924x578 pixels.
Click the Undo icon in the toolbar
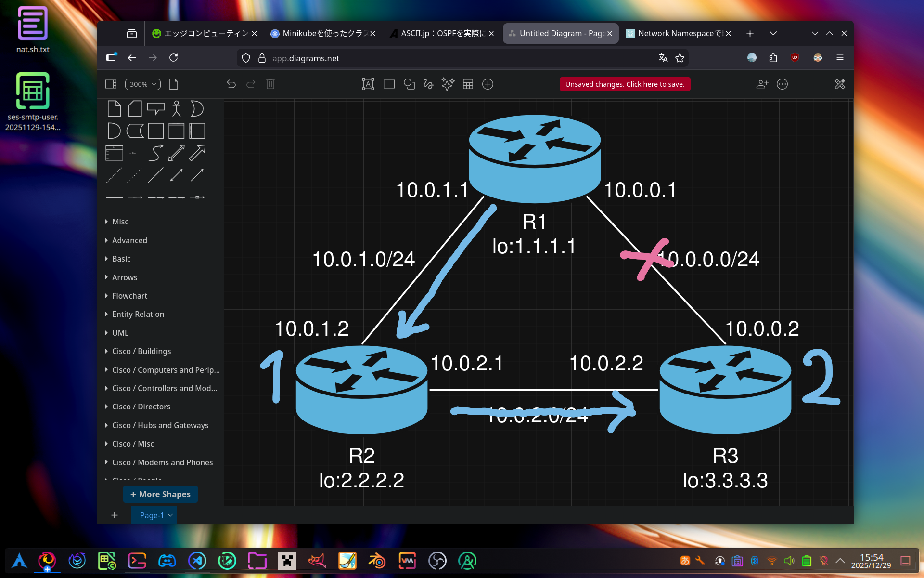[x=231, y=84]
